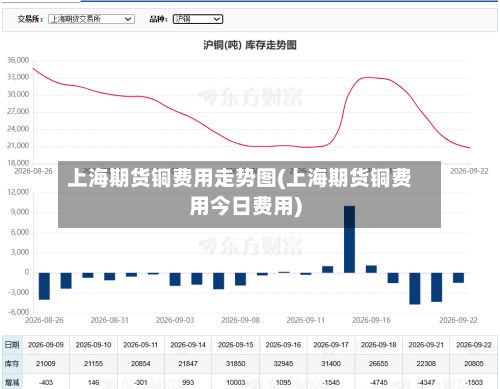Click the 9,000 label on bar chart axis
This screenshot has height=389, width=500.
(20, 212)
